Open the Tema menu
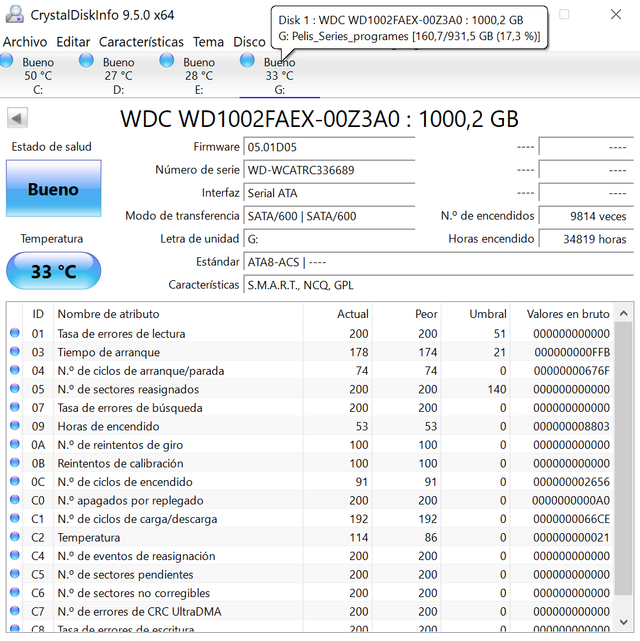 point(208,42)
